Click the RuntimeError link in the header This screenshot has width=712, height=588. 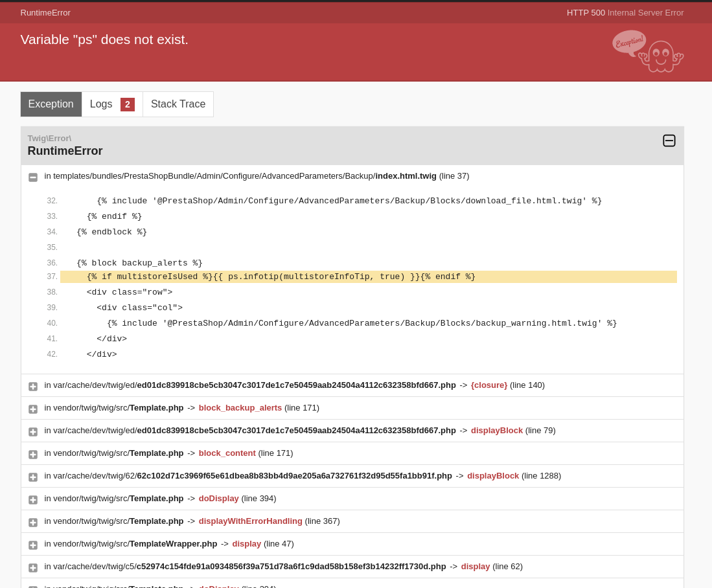pyautogui.click(x=45, y=12)
